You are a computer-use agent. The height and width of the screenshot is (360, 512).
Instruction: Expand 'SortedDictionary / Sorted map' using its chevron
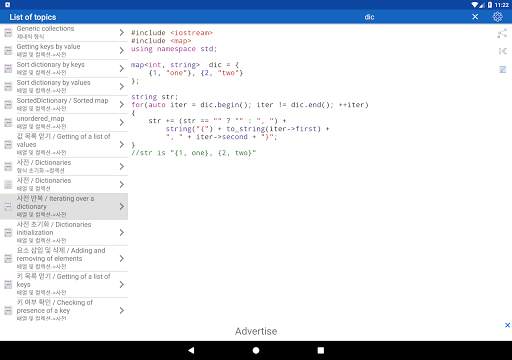point(122,104)
